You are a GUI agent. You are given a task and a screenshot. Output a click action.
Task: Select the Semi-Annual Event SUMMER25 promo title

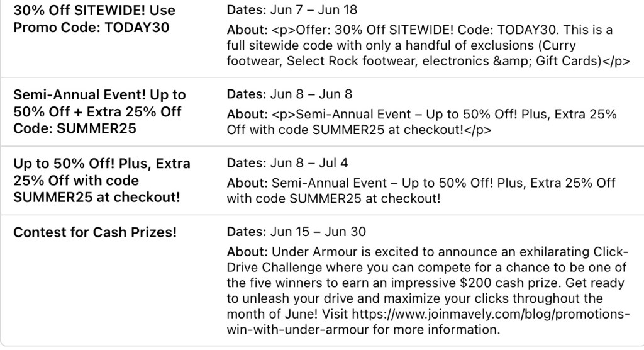pos(99,111)
